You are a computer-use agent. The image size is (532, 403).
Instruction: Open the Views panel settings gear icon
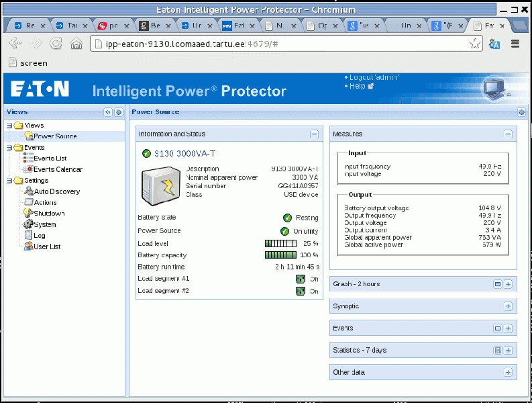pyautogui.click(x=119, y=112)
